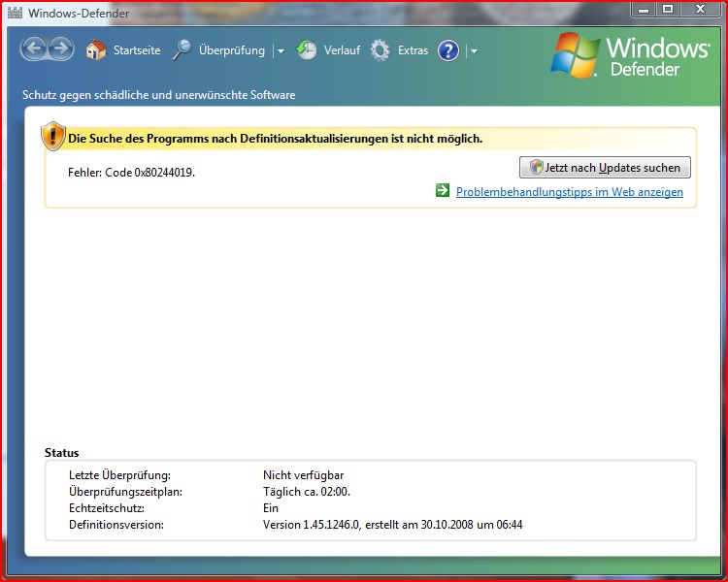Click the Echtzeitschutz value Ein

(x=271, y=508)
